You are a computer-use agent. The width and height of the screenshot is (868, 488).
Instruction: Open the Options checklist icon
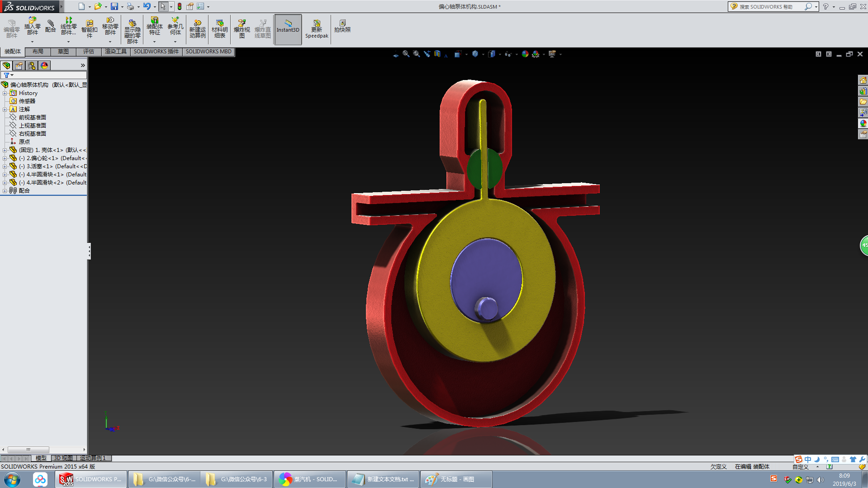pyautogui.click(x=200, y=6)
